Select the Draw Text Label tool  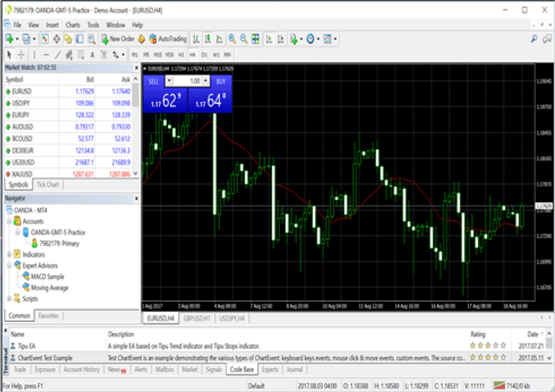(104, 55)
